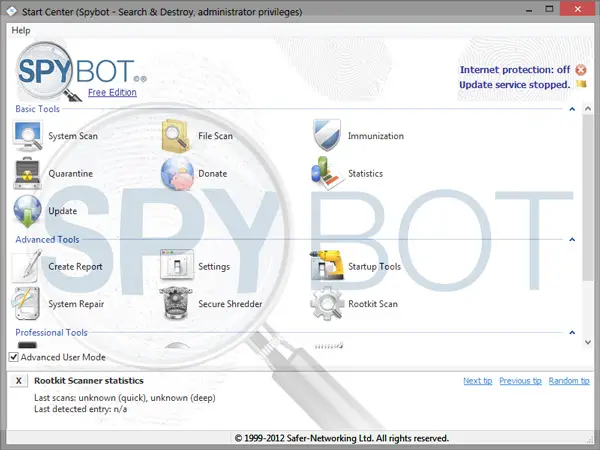600x450 pixels.
Task: Click the Internet protection: off status text
Action: pyautogui.click(x=515, y=70)
